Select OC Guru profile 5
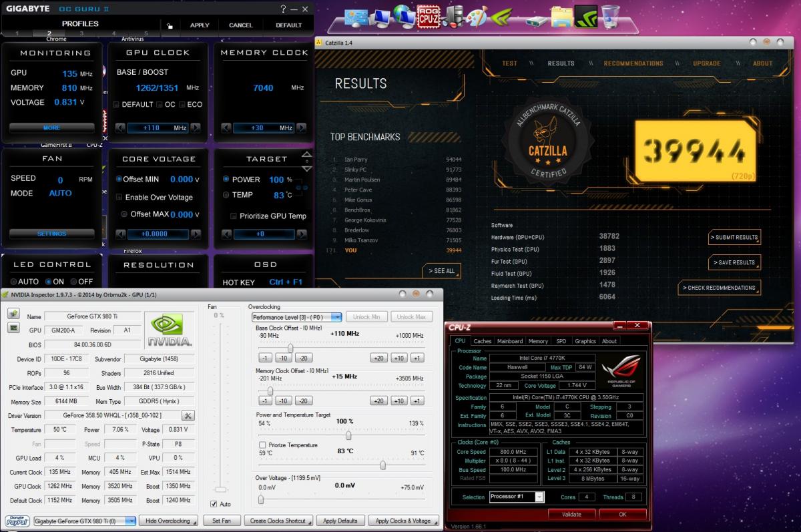 (146, 33)
